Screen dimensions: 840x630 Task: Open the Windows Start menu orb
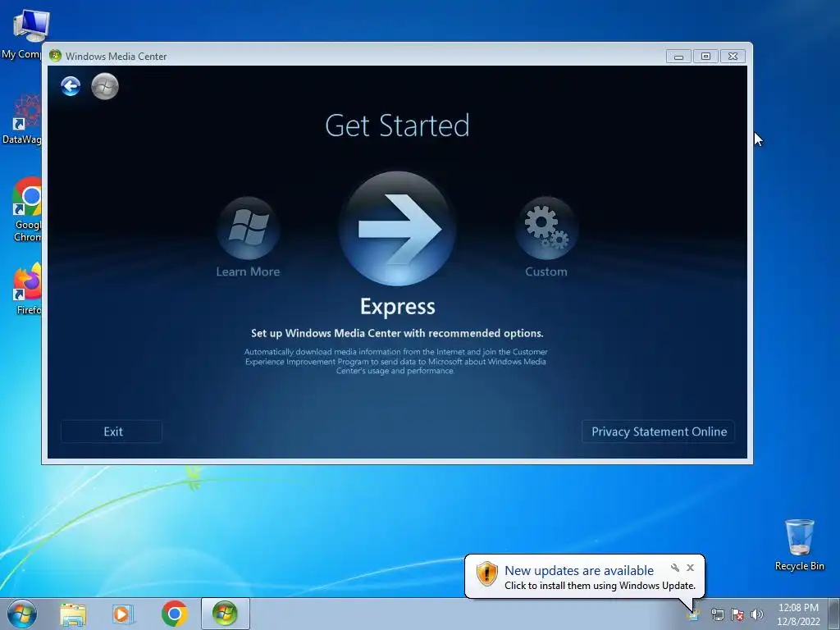[22, 614]
